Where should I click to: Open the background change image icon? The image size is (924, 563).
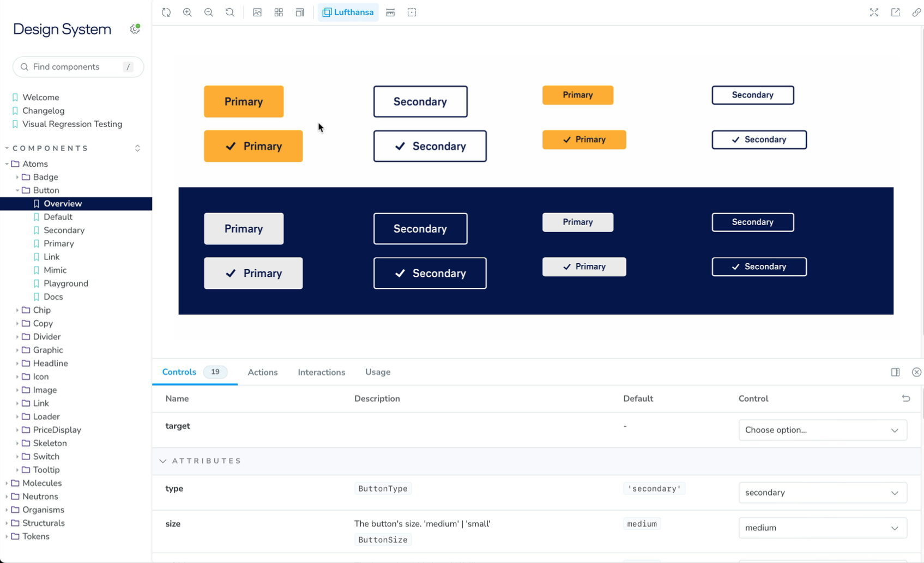point(257,13)
